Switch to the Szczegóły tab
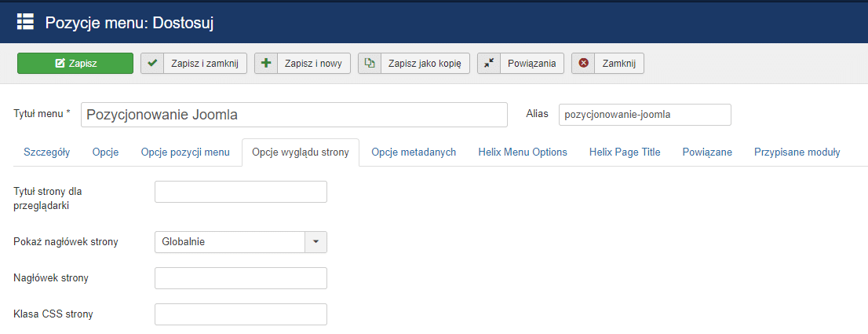The height and width of the screenshot is (334, 868). pos(47,152)
